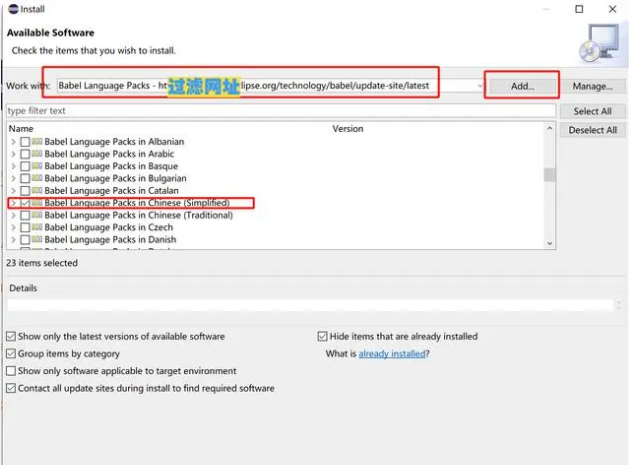Expand the Basque language pack node

coord(13,166)
